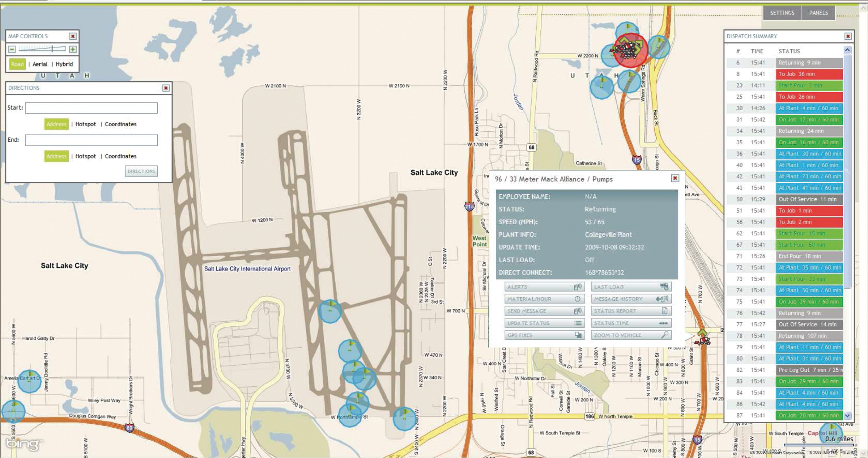Switch map view to Hybrid

64,64
